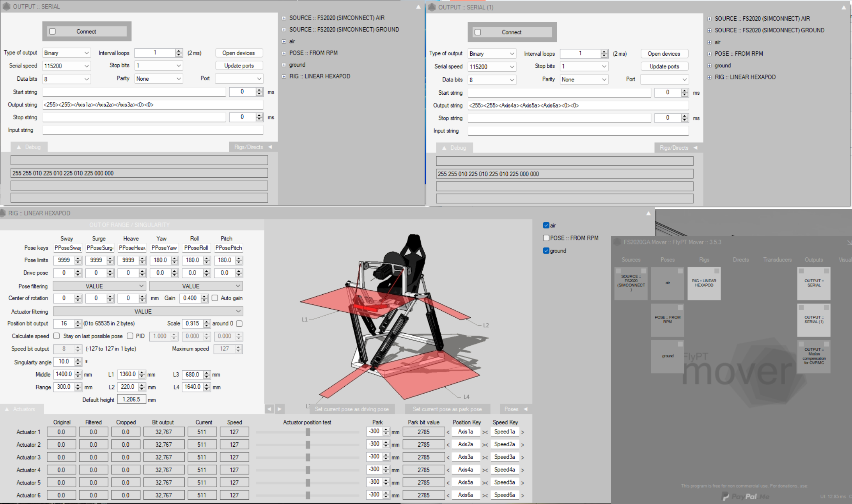Uncheck the air visibility checkbox
852x504 pixels.
[x=546, y=225]
